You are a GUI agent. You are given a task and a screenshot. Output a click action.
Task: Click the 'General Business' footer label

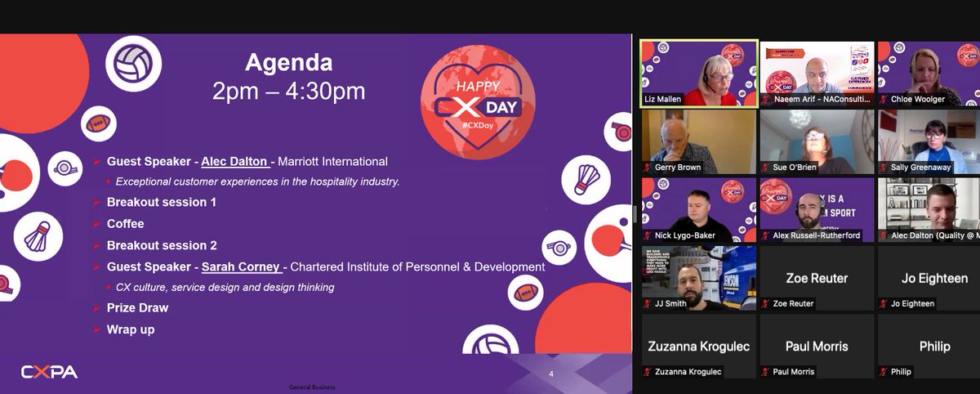[x=312, y=387]
